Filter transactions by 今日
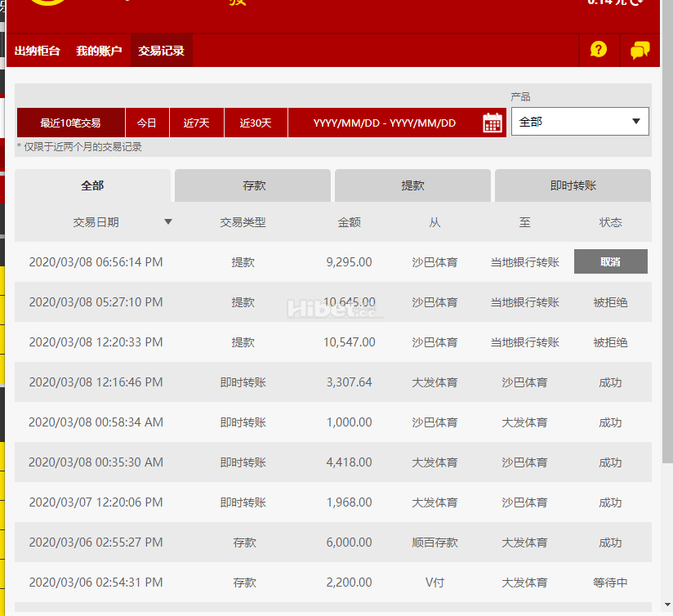The image size is (673, 616). 147,123
